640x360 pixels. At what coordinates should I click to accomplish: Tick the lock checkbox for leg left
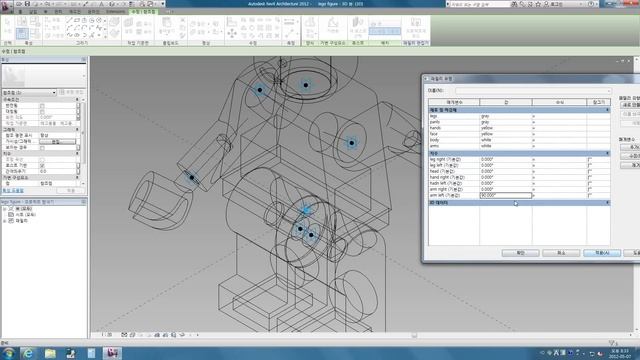[x=590, y=165]
